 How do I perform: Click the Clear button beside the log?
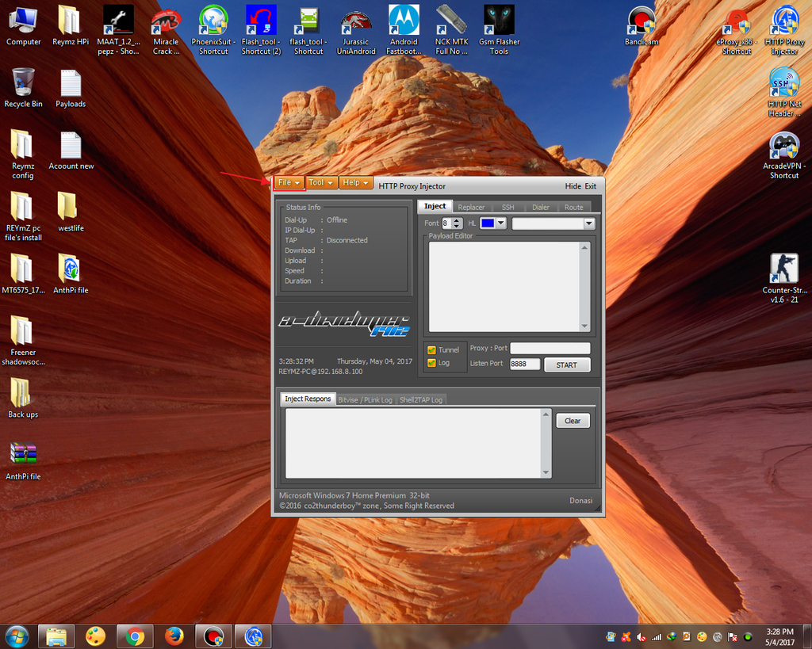573,421
